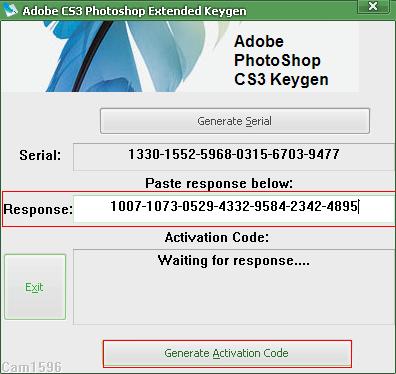Focus the Response input field

234,209
